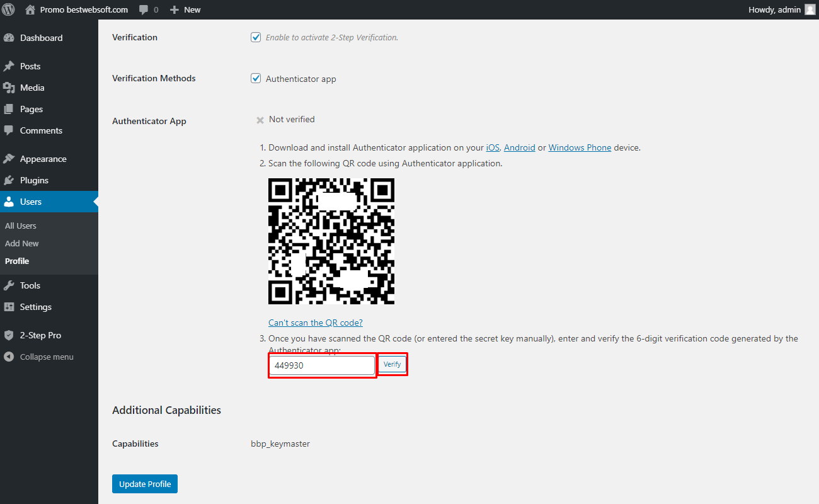Click the Posts pushpin icon

point(9,66)
